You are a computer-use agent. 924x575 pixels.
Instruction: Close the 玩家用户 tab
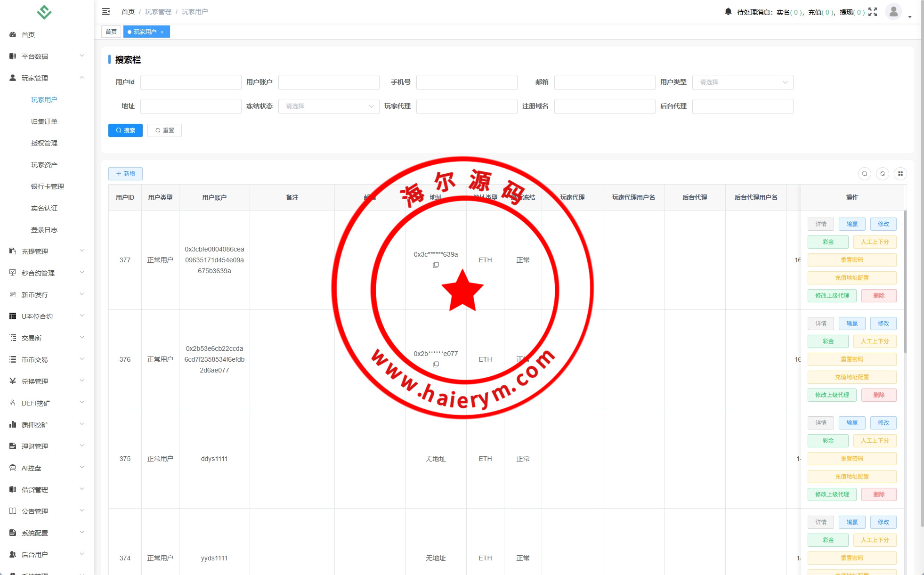[x=162, y=32]
